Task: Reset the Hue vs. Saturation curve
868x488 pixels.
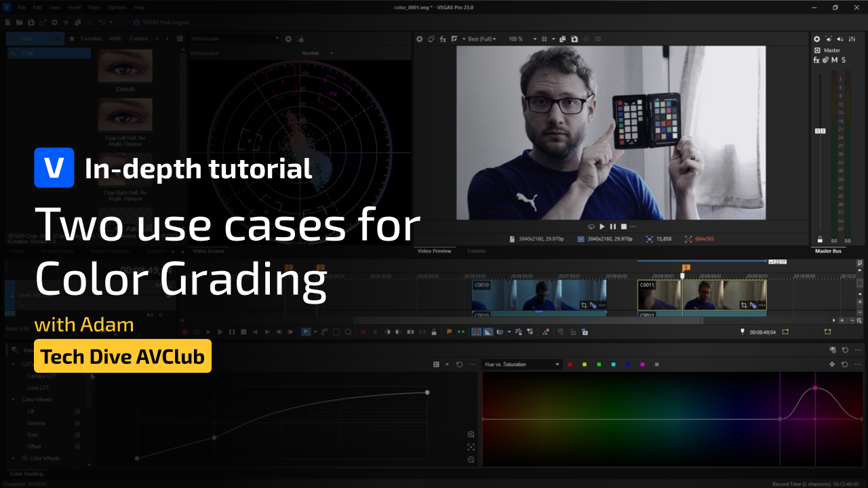Action: tap(844, 365)
